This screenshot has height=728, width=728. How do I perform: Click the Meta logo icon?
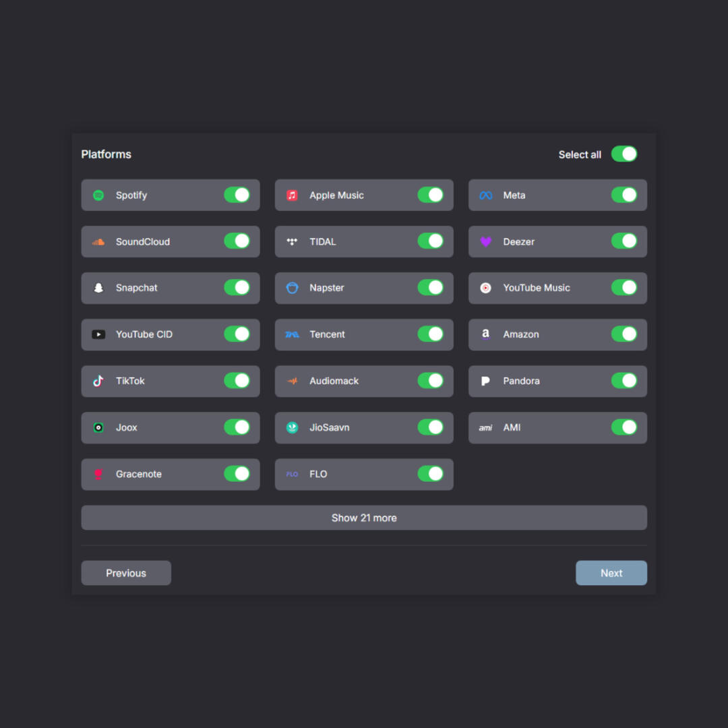(x=485, y=195)
